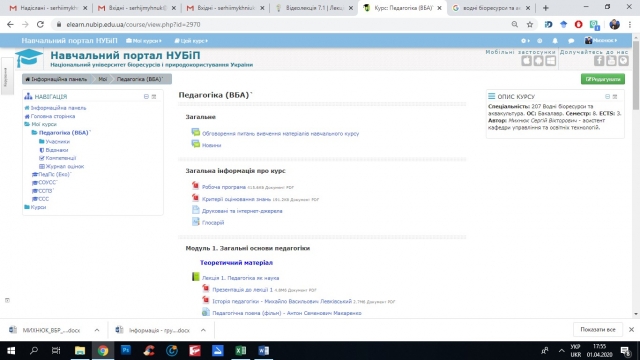Open the red Opera-style extension icon
Viewport: 640px width, 360px height.
pyautogui.click(x=578, y=24)
